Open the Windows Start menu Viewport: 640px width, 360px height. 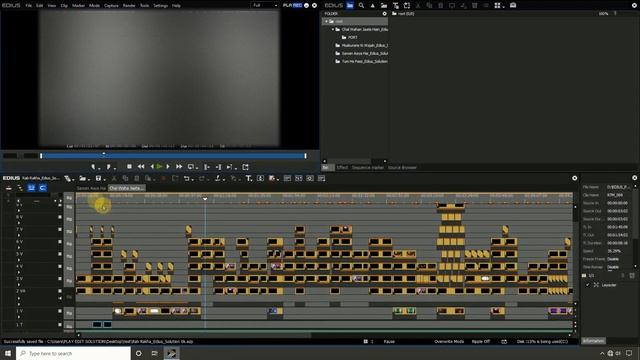(x=8, y=353)
